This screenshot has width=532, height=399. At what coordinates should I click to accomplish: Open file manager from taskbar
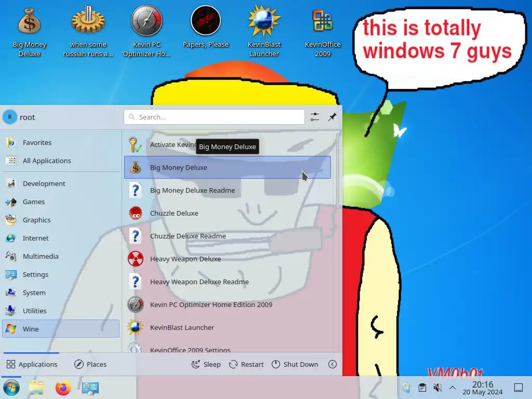click(36, 388)
